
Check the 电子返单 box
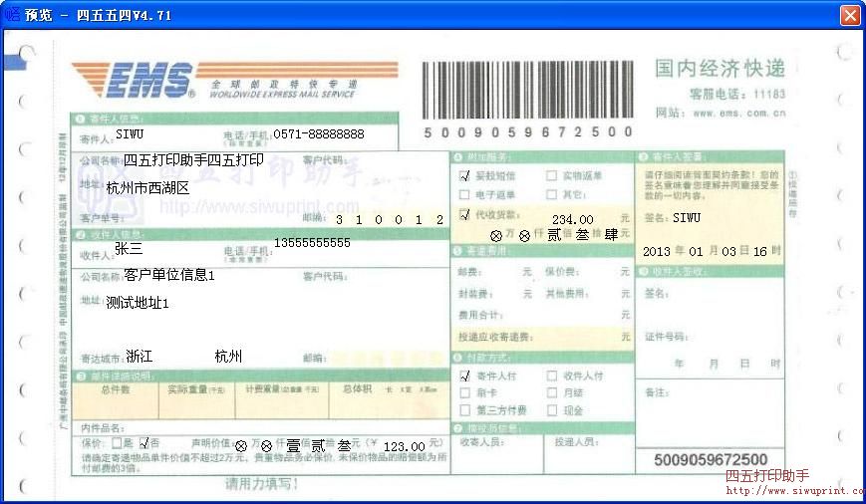point(464,194)
